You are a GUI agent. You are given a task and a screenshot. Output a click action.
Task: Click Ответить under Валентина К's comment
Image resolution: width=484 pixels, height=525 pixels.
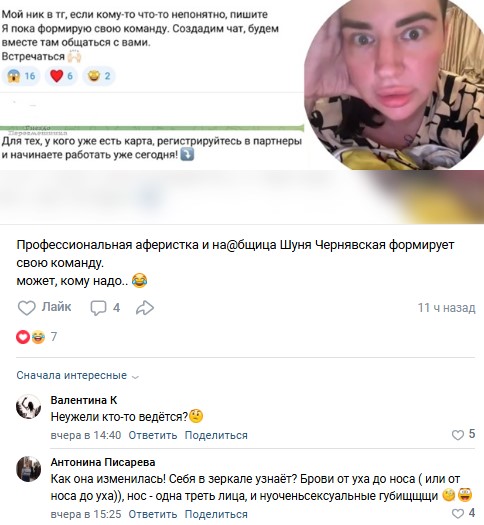pyautogui.click(x=153, y=435)
